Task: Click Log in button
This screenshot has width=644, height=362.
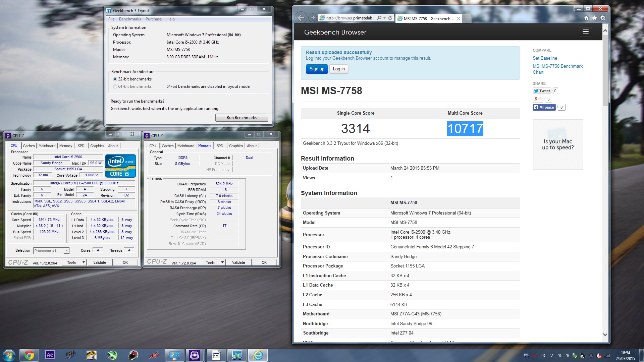Action: tap(339, 69)
